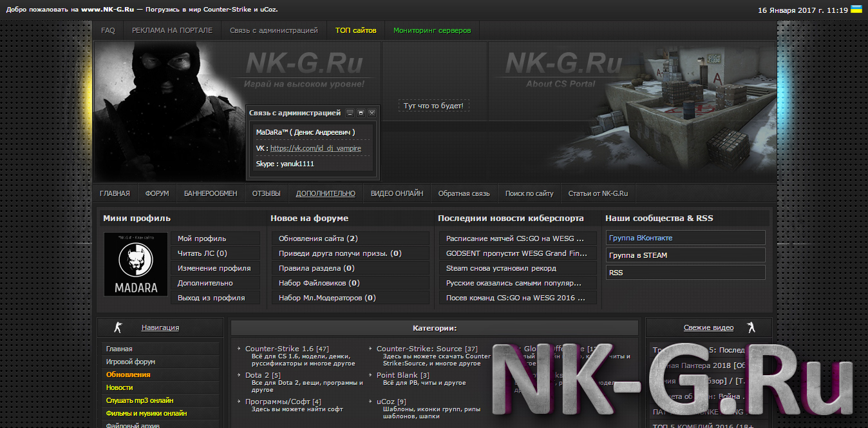
Task: Open РЕКЛАМА НА ПОРТАЛЕ top menu item
Action: click(172, 30)
